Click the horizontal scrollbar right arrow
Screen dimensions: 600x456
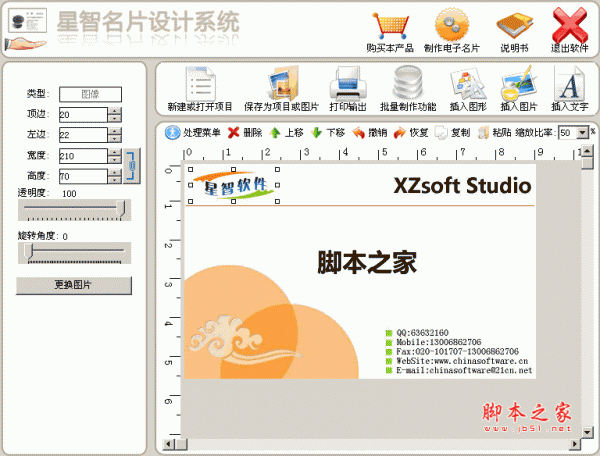click(575, 444)
